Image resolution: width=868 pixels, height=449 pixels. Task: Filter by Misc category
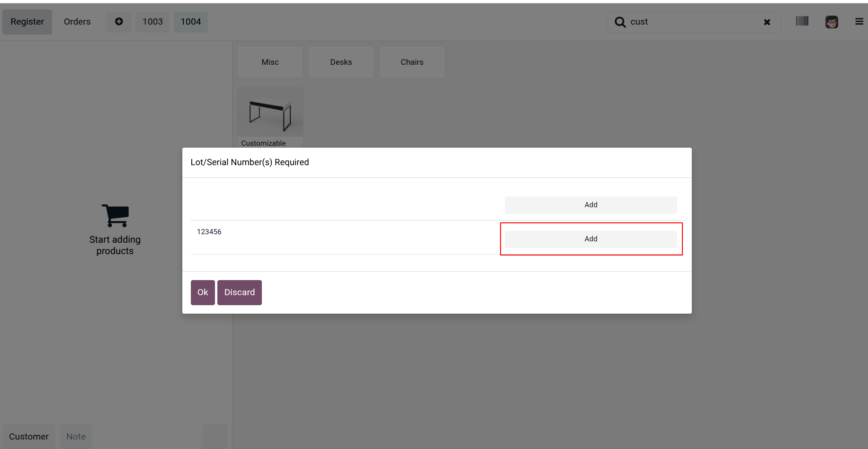pos(270,62)
